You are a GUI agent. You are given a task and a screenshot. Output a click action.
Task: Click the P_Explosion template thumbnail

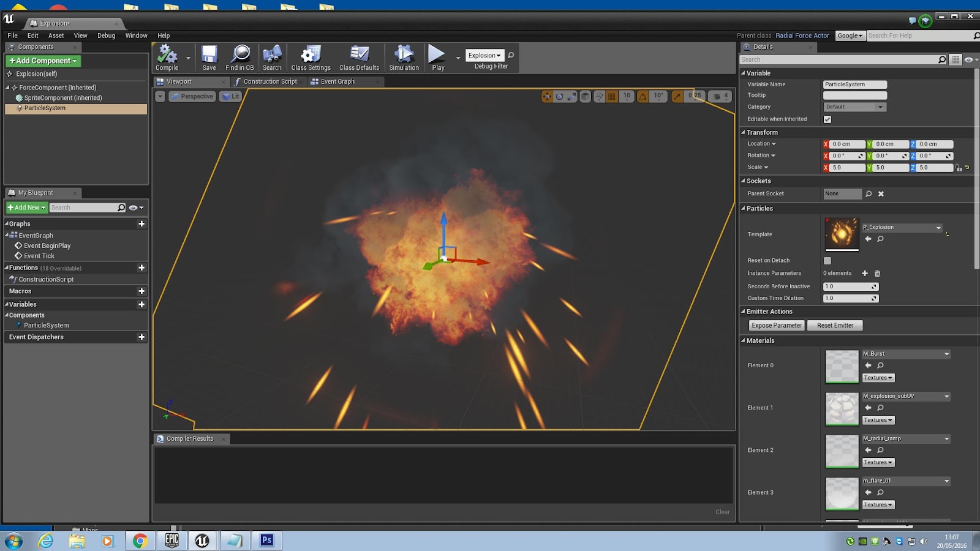[842, 234]
